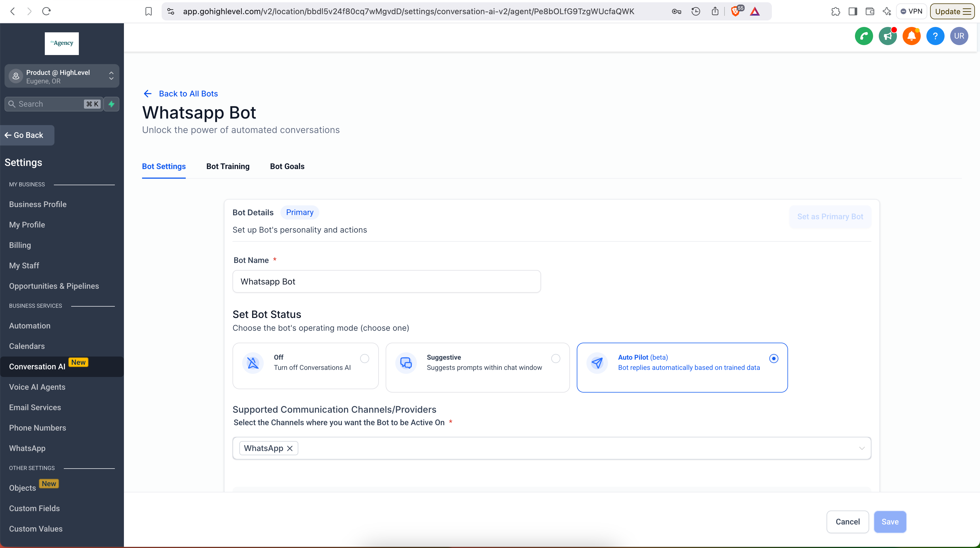This screenshot has height=548, width=980.
Task: Click the browser back arrow
Action: [12, 11]
